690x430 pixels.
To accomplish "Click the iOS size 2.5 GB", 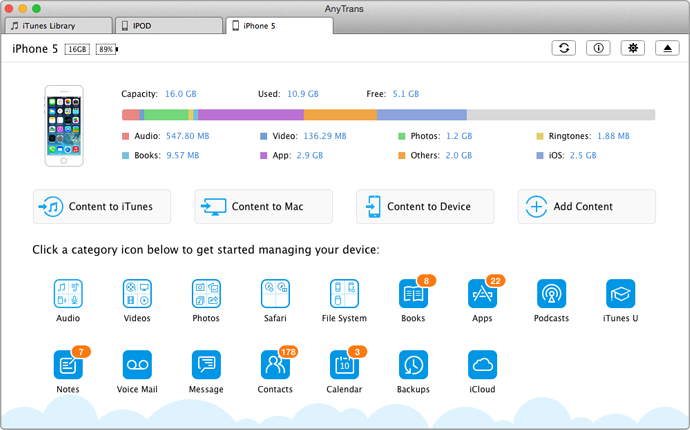I will click(x=583, y=155).
